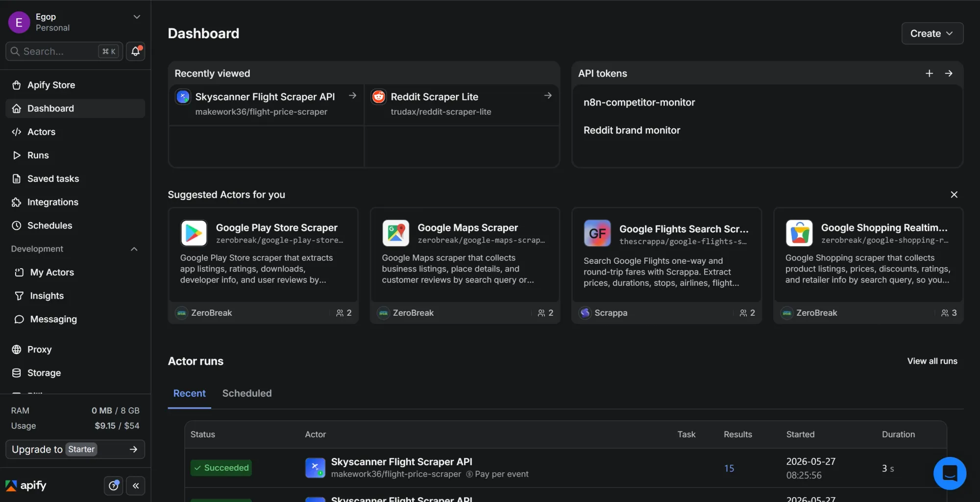
Task: Click the RAM 0 MB / 8 GB value
Action: [116, 411]
